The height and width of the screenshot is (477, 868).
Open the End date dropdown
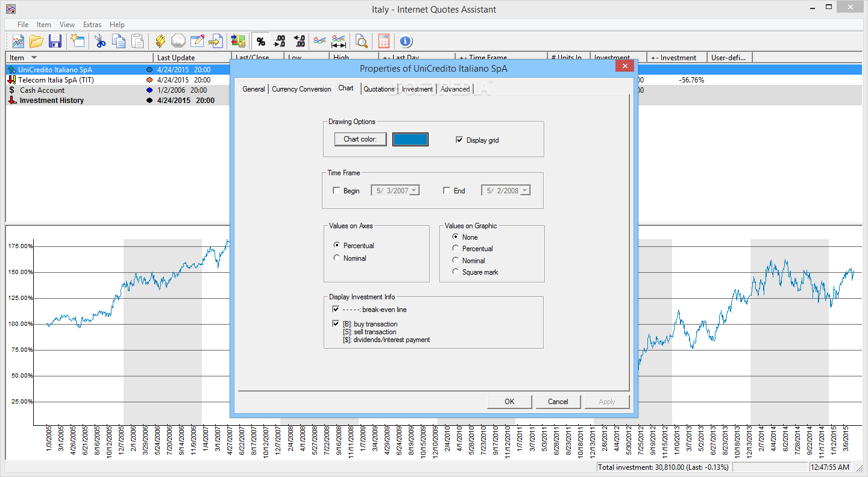[524, 190]
